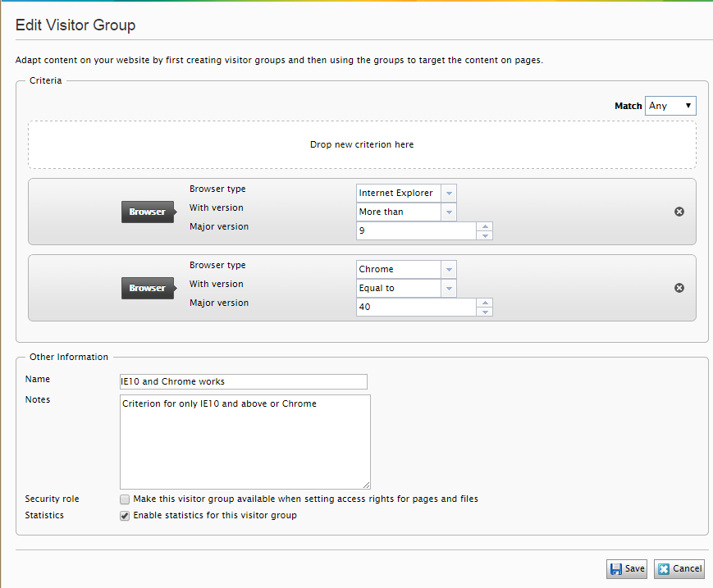This screenshot has width=713, height=588.
Task: Expand the Internet Explorer browser type dropdown
Action: click(x=448, y=193)
